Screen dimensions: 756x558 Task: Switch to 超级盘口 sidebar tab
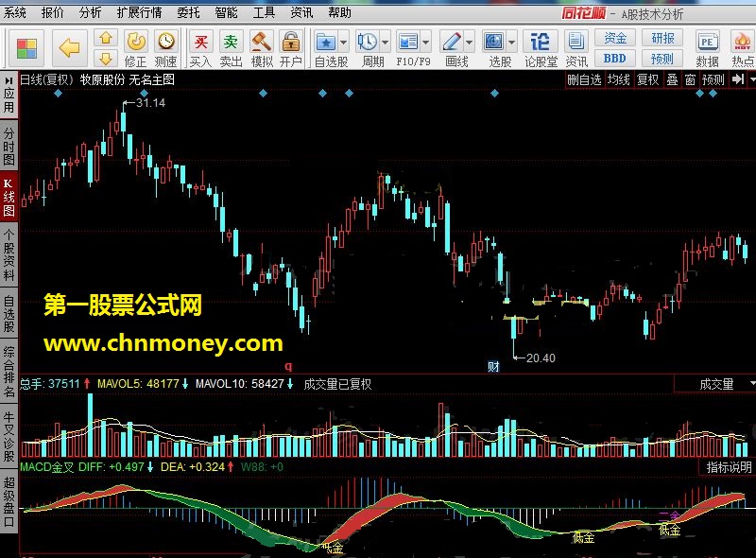[9, 502]
